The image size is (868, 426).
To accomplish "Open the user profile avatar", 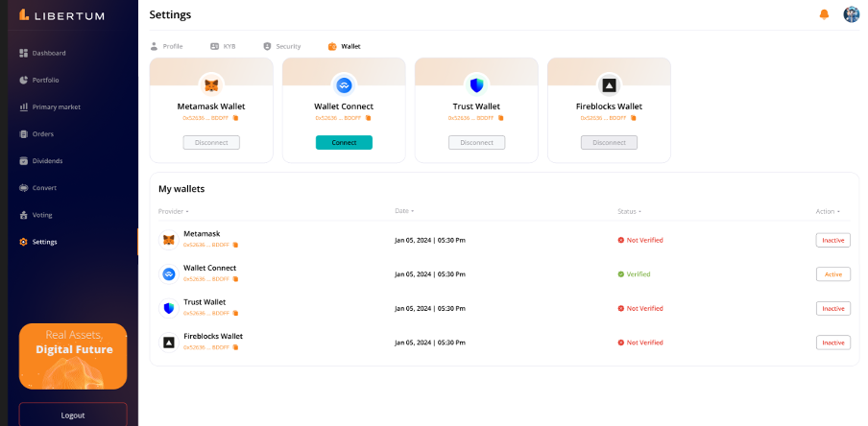I will coord(851,14).
